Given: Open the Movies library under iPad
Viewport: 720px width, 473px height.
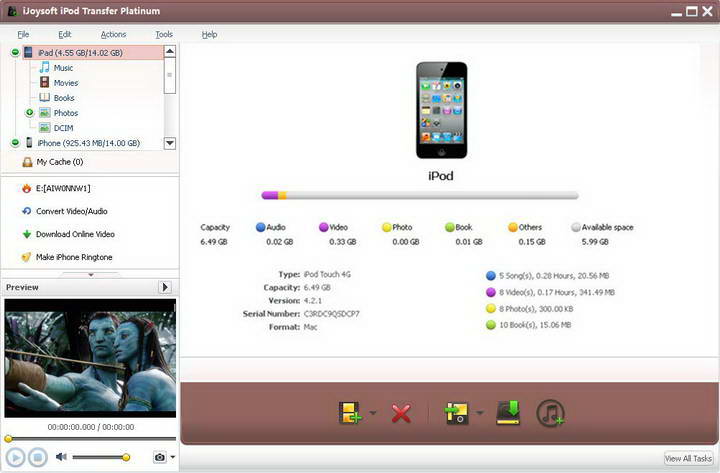Looking at the screenshot, I should (66, 83).
